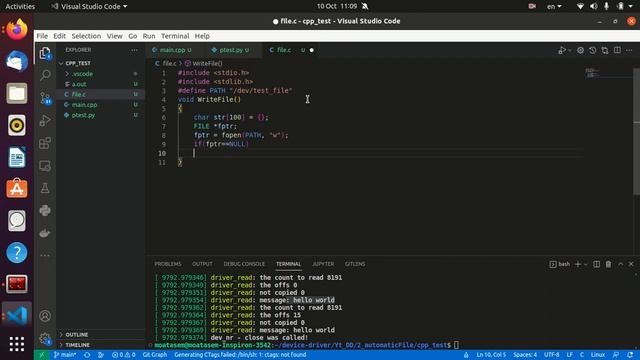The height and width of the screenshot is (360, 640).
Task: Open run button dropdown arrow in editor toolbar
Action: 569,50
